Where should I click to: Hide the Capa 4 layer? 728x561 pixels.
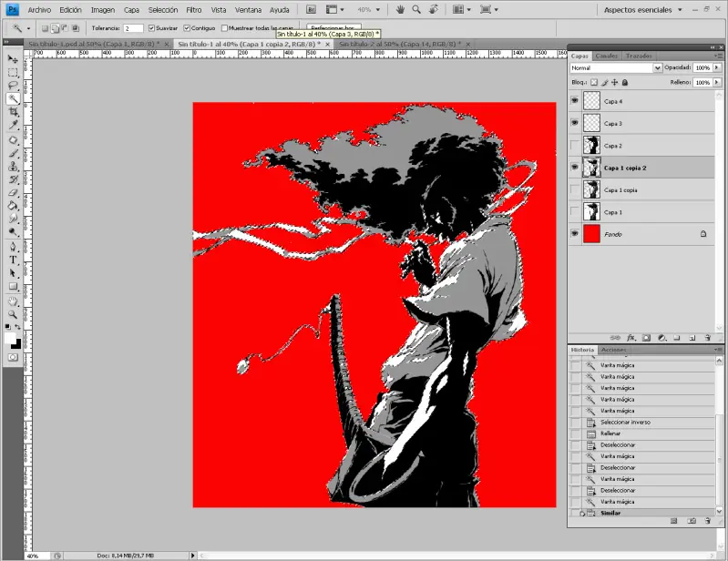click(x=575, y=100)
